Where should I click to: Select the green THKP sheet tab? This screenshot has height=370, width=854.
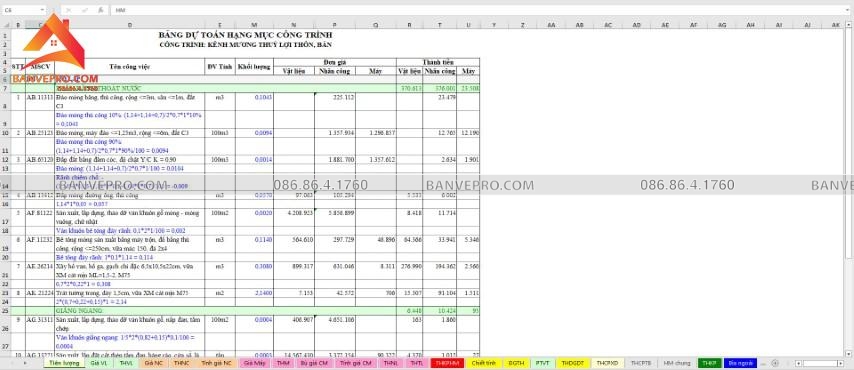click(x=710, y=363)
